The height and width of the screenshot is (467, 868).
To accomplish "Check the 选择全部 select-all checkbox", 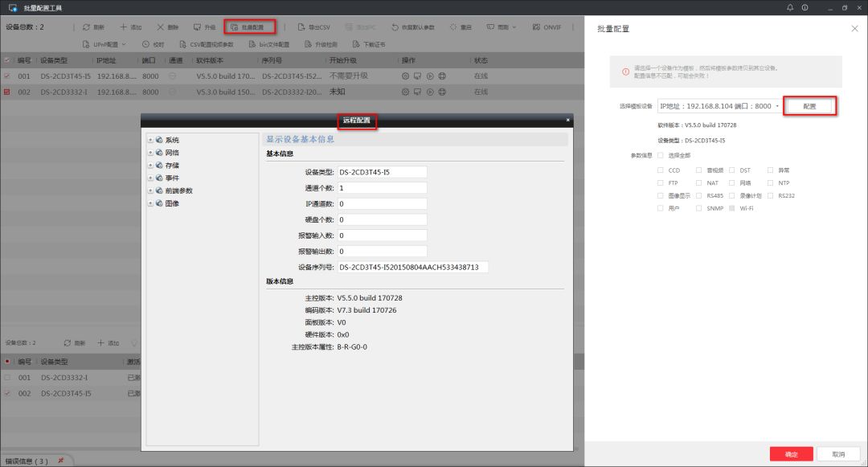I will [661, 155].
